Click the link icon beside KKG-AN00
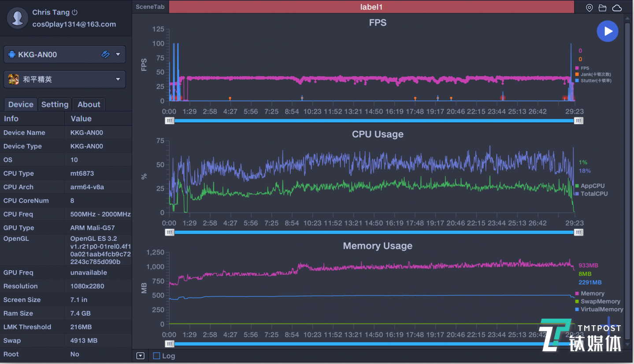Image resolution: width=634 pixels, height=364 pixels. click(x=105, y=55)
